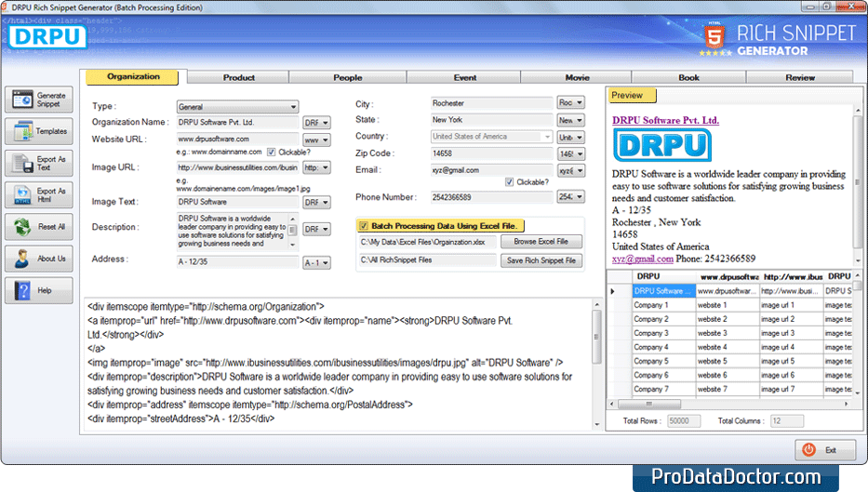Click the Total Rows value field
The width and height of the screenshot is (868, 492).
tap(684, 420)
